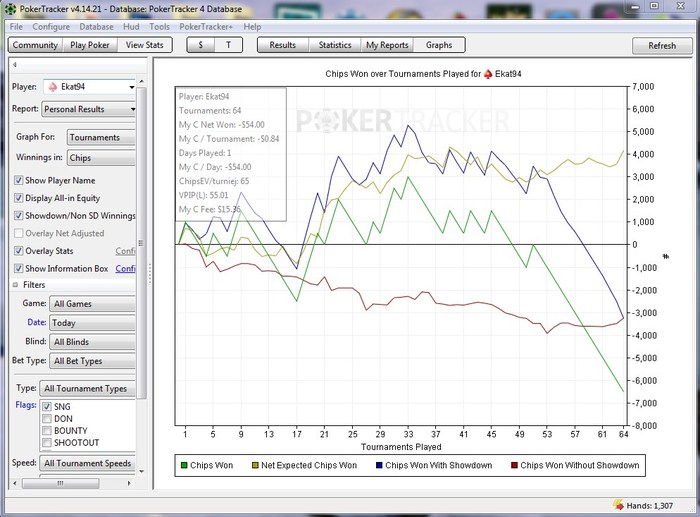
Task: Click blue Chips Won With Showdown swatch
Action: (379, 466)
